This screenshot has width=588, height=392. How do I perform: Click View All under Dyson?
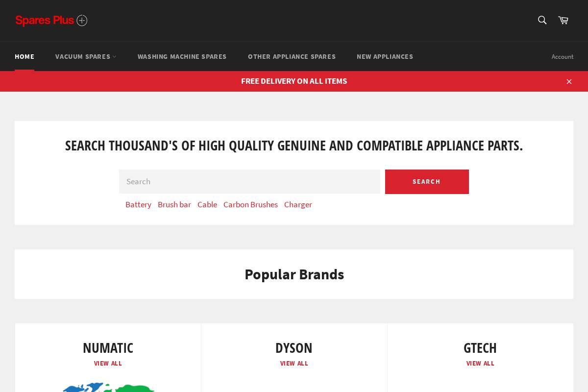(294, 363)
